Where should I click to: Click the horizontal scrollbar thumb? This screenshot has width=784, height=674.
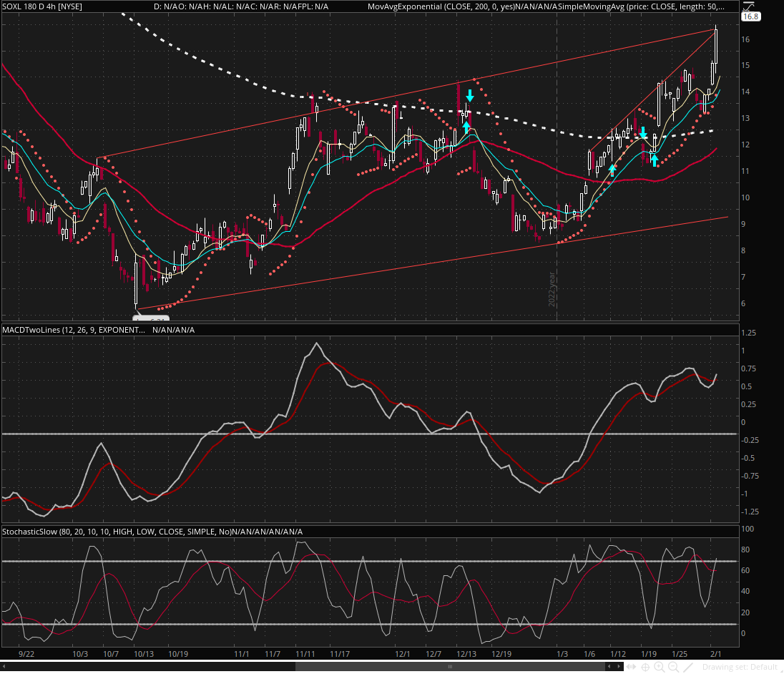tap(450, 667)
